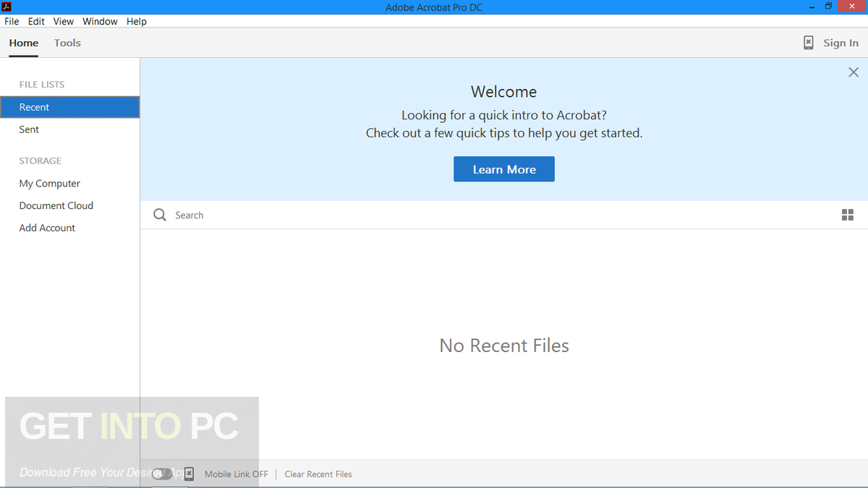The width and height of the screenshot is (868, 488).
Task: Switch to thumbnail grid view
Action: pyautogui.click(x=848, y=215)
